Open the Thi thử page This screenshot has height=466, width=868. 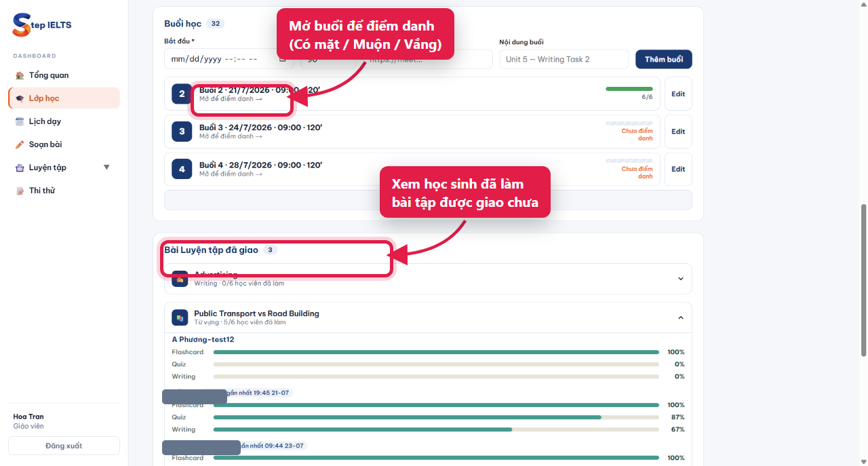64,191
